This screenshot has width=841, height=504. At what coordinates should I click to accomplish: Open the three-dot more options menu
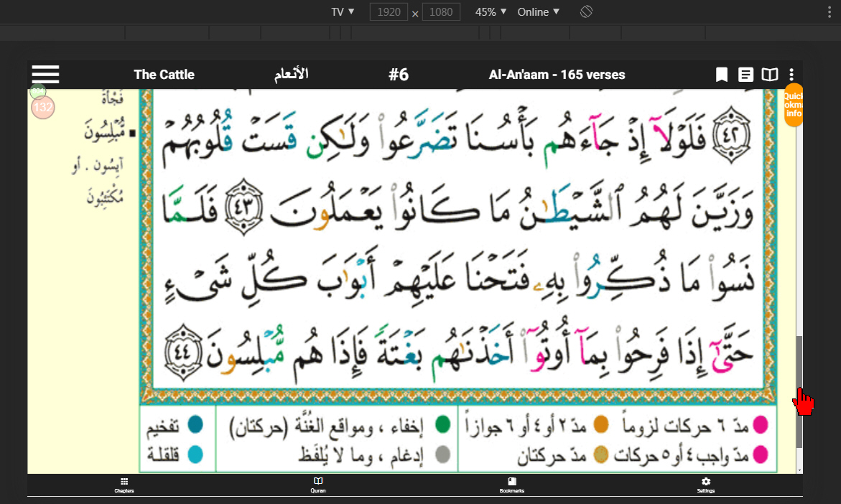pos(791,75)
